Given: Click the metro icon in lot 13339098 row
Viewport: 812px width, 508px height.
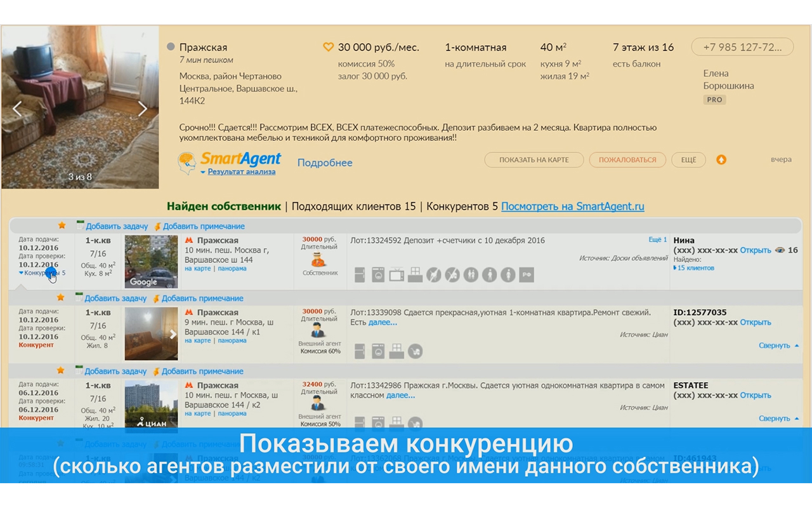Looking at the screenshot, I should pos(188,312).
